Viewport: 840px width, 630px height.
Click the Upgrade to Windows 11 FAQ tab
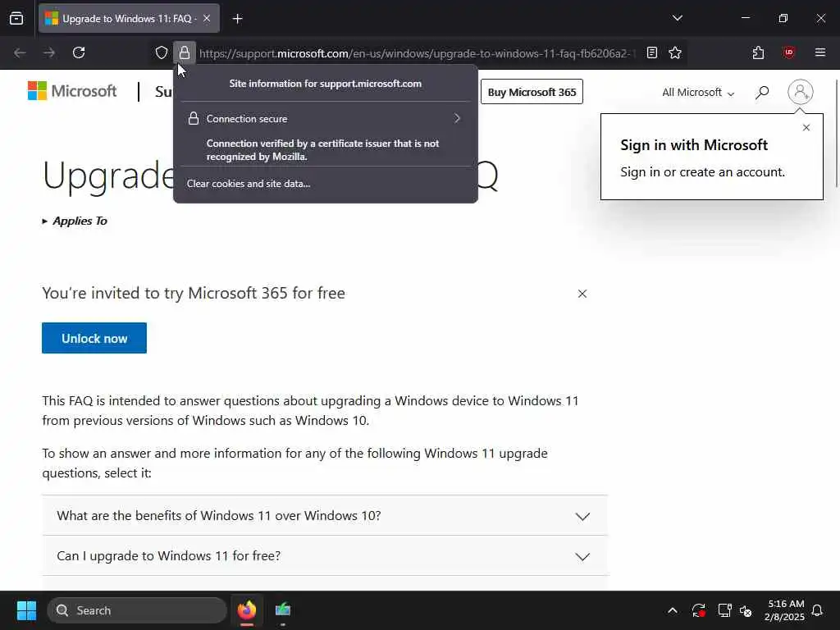tap(129, 19)
